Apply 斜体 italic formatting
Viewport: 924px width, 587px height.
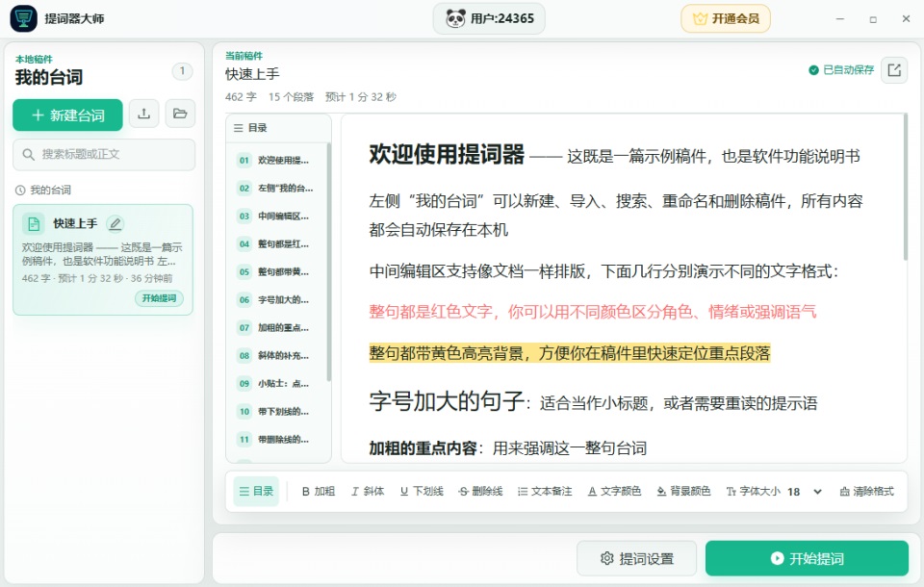[368, 492]
